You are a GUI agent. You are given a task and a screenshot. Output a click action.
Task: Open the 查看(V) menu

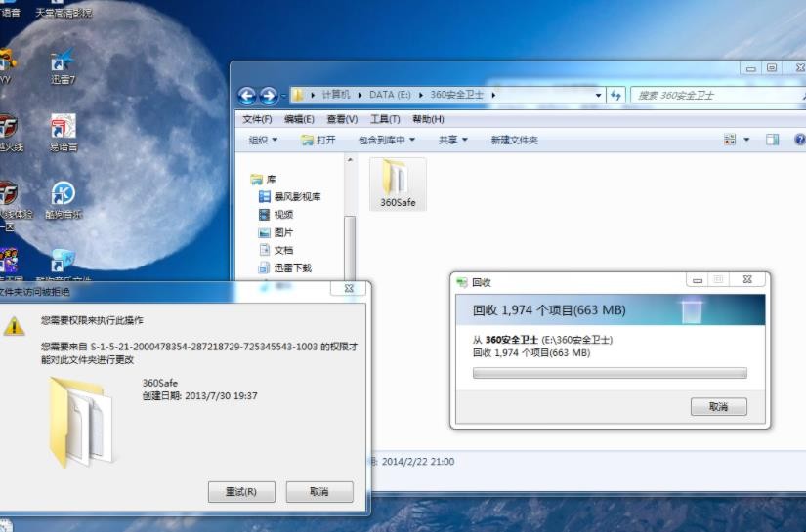click(x=342, y=119)
